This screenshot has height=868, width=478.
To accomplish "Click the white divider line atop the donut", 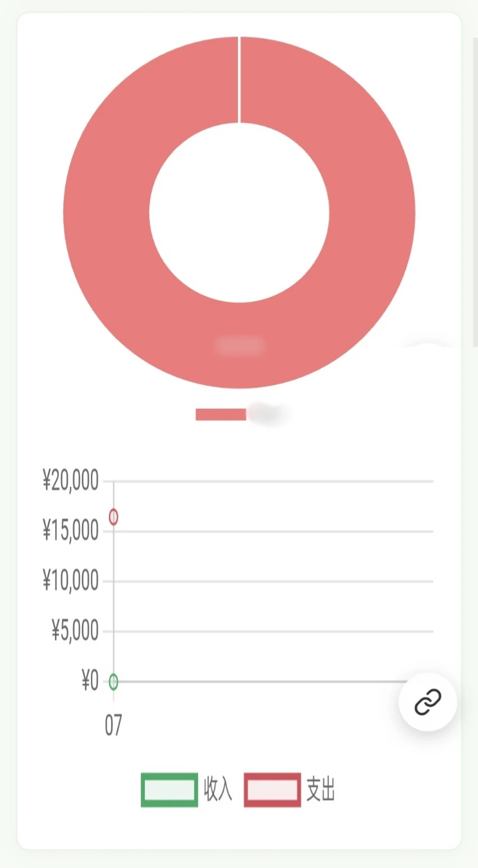I will pos(240,80).
